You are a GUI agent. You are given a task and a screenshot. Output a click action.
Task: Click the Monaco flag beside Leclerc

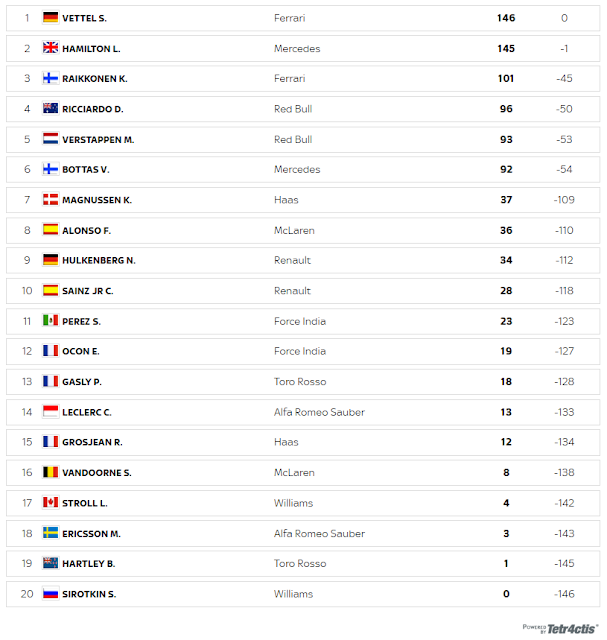[51, 411]
